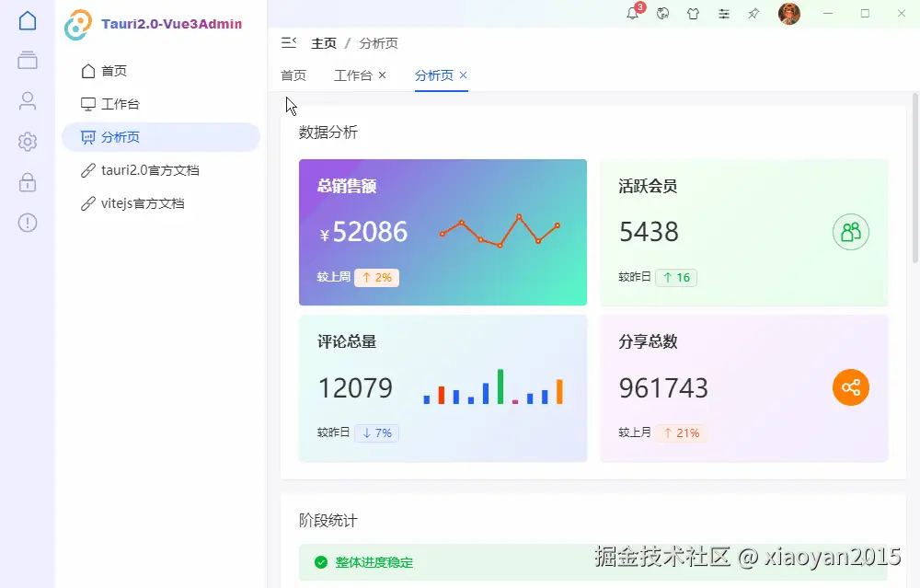Minimize the application window
The height and width of the screenshot is (588, 920).
pyautogui.click(x=828, y=14)
